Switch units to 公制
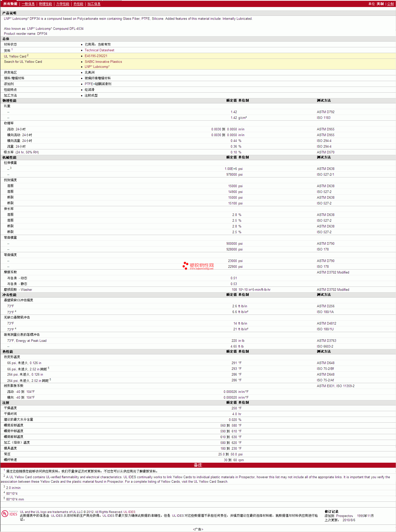The height and width of the screenshot is (532, 396). pos(390,4)
